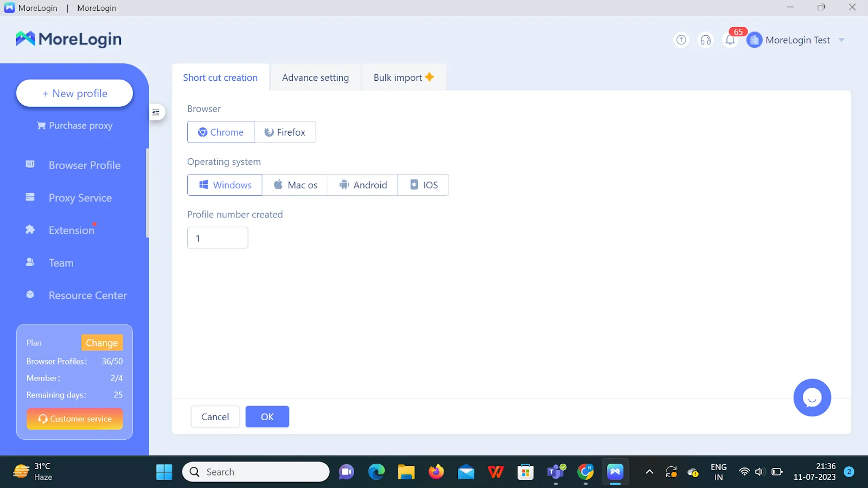Open the weather widget showing 31°C Haze

(x=33, y=472)
